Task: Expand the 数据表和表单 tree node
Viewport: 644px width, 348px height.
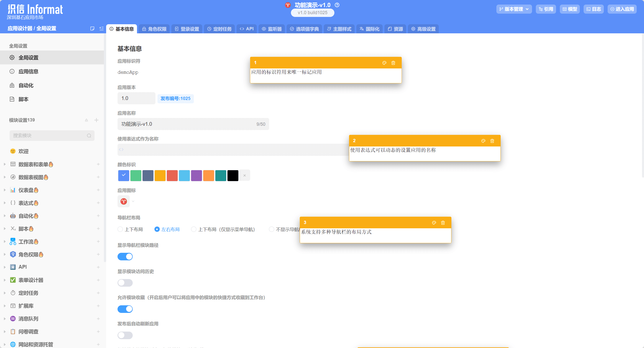Action: coord(5,164)
